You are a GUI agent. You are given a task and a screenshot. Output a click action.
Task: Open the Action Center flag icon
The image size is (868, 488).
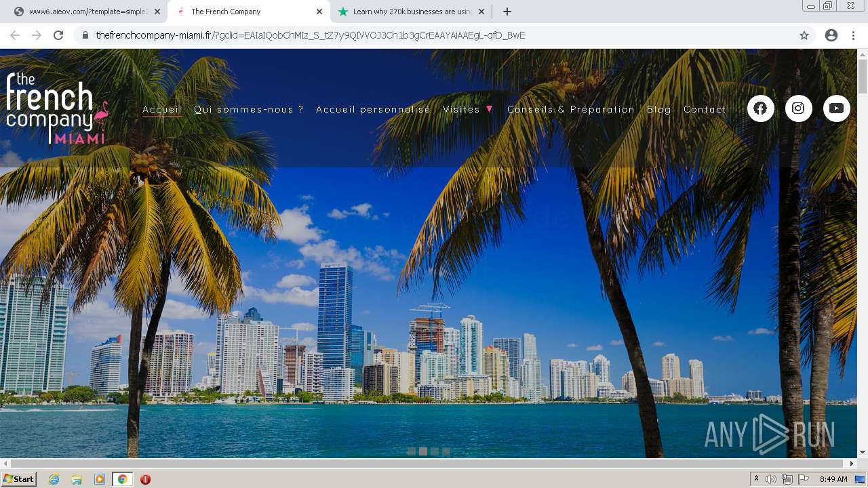coord(804,479)
